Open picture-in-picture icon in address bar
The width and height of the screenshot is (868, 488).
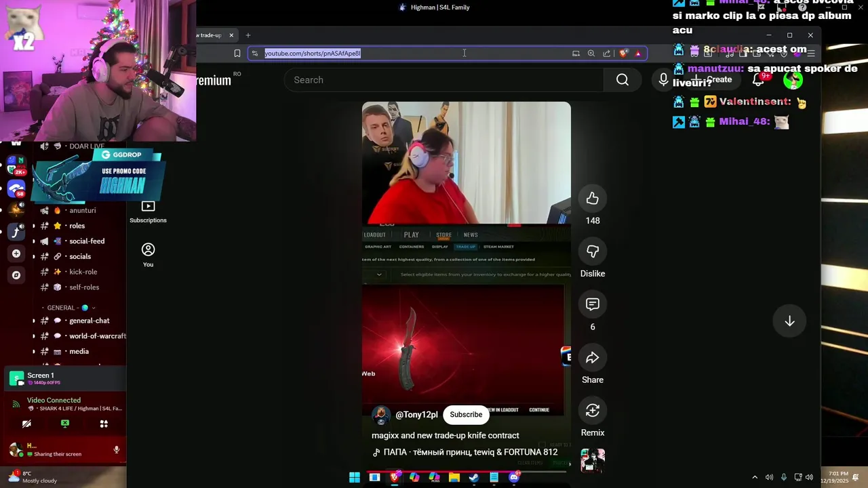[x=576, y=54]
